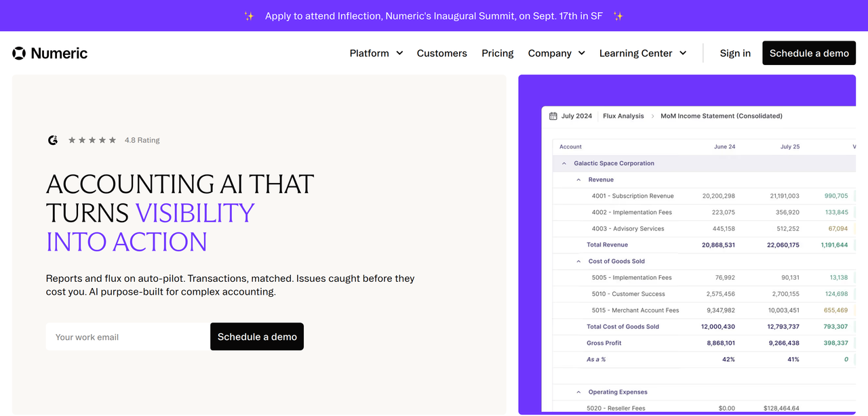The image size is (868, 416).
Task: Click the G2 rating badge icon
Action: 53,140
